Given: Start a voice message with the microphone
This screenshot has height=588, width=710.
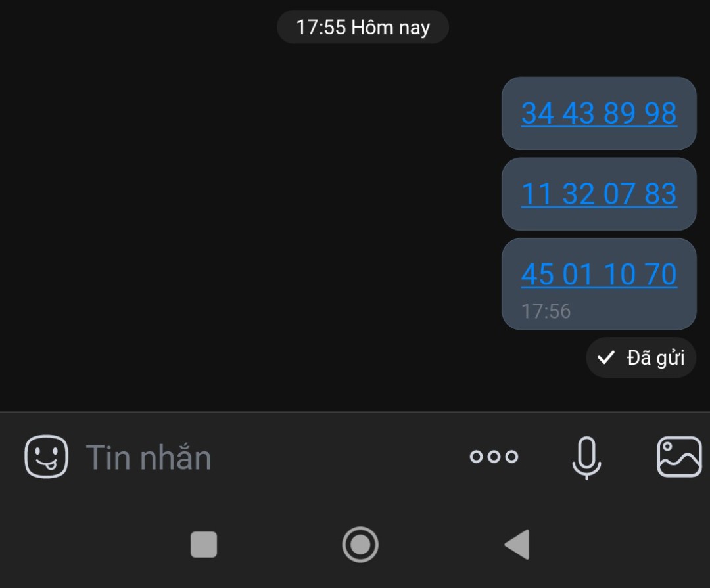Looking at the screenshot, I should (586, 457).
